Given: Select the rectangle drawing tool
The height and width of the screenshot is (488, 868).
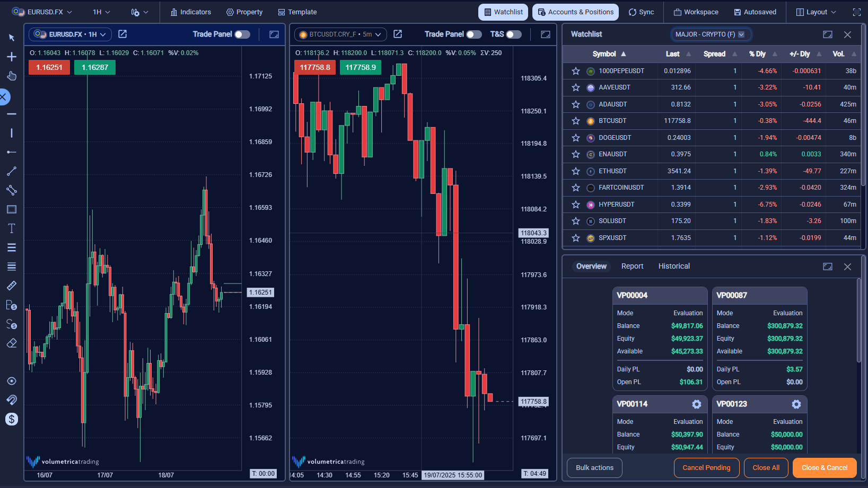Looking at the screenshot, I should click(12, 209).
